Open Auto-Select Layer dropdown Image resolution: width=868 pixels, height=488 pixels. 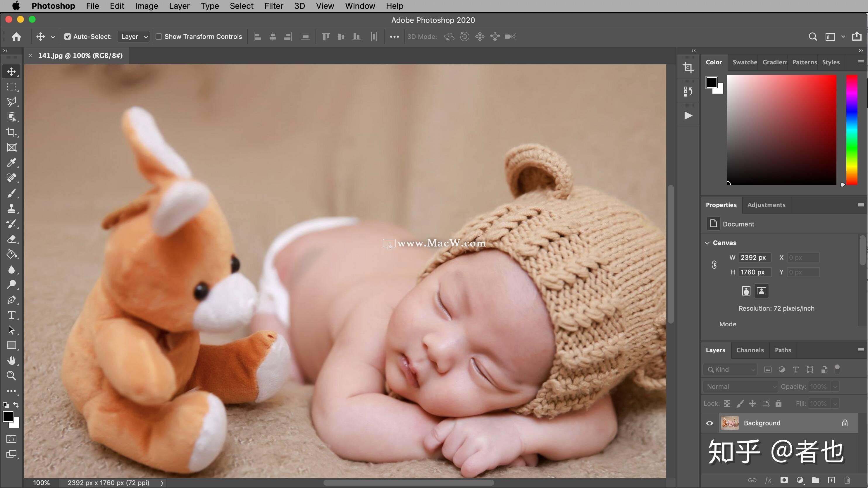pos(134,36)
